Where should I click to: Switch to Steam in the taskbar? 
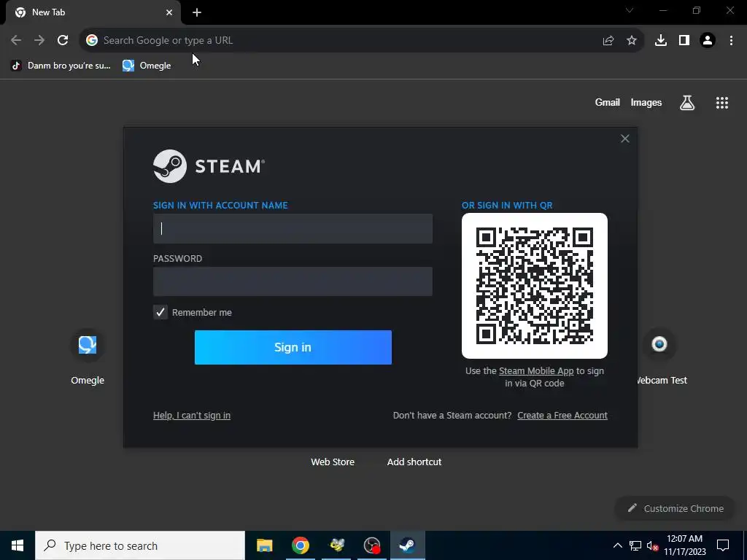407,545
